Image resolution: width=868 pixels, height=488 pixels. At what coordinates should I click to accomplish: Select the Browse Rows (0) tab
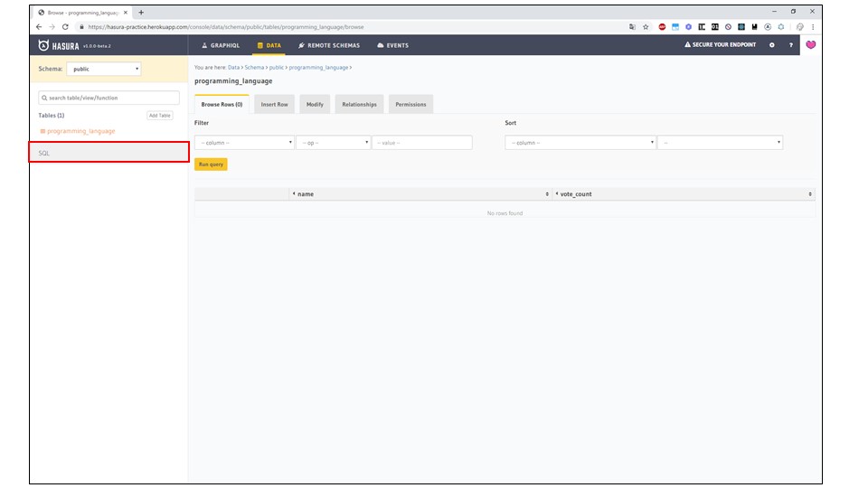pos(222,104)
